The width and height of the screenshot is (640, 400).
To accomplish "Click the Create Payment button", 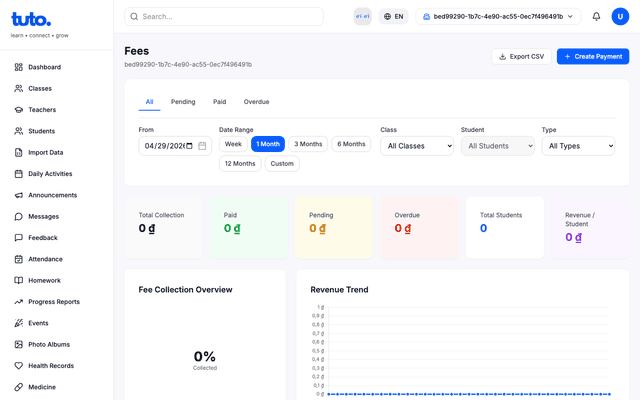I will coord(593,56).
